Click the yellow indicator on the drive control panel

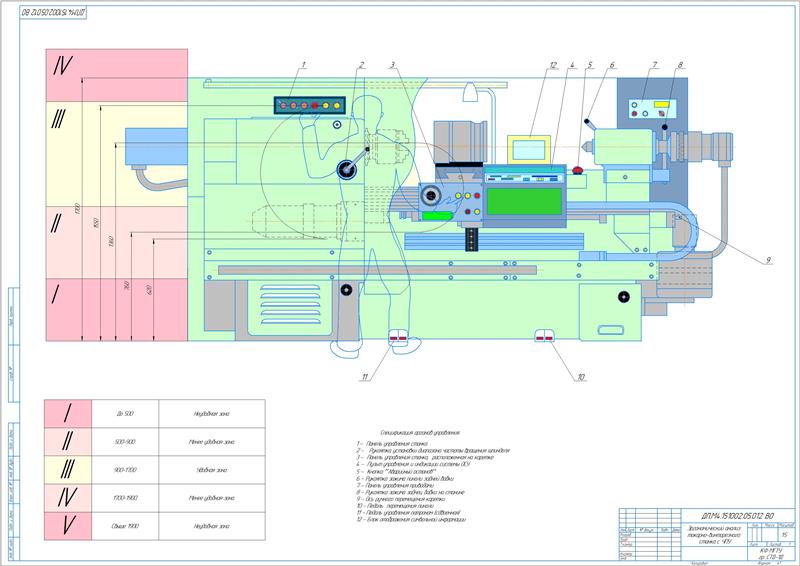[x=661, y=104]
